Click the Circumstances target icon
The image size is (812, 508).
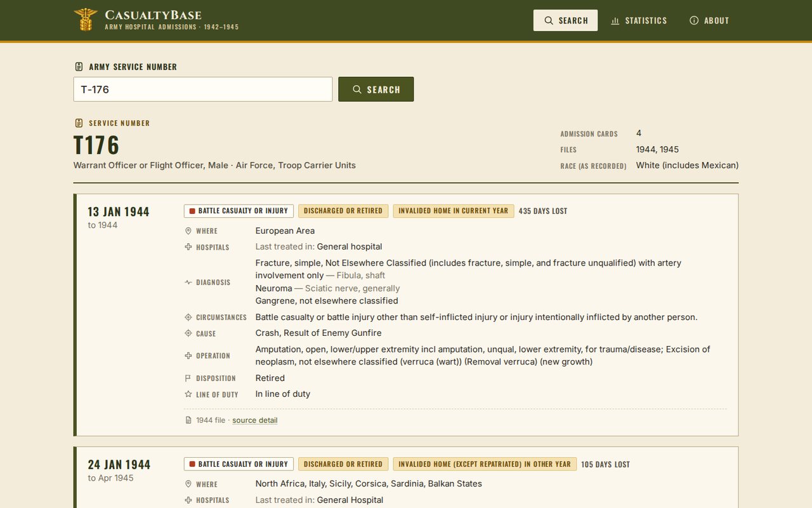click(x=188, y=317)
